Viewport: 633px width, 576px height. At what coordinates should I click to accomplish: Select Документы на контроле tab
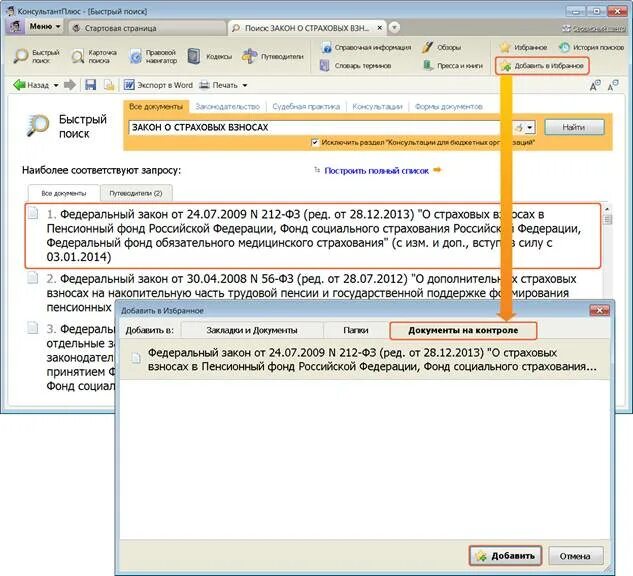463,330
